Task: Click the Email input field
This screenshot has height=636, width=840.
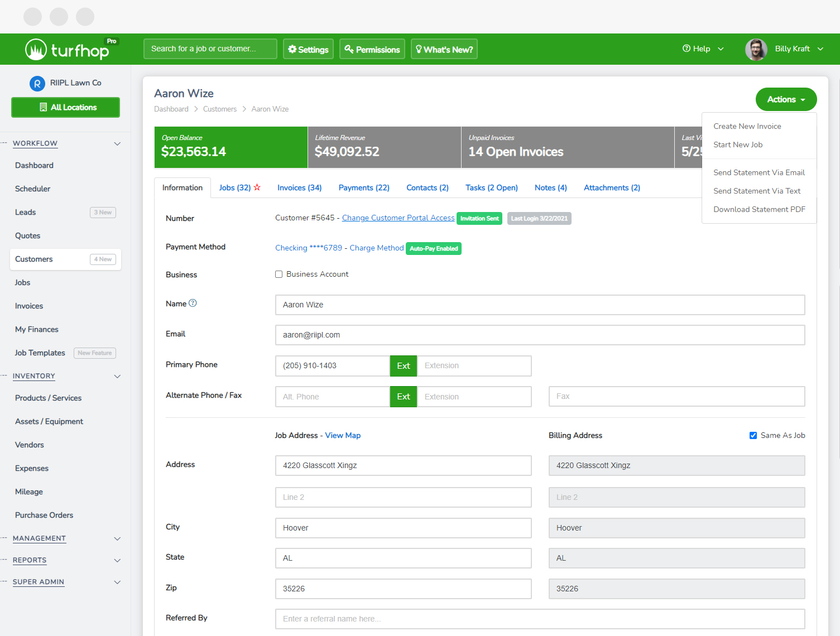Action: [x=540, y=335]
